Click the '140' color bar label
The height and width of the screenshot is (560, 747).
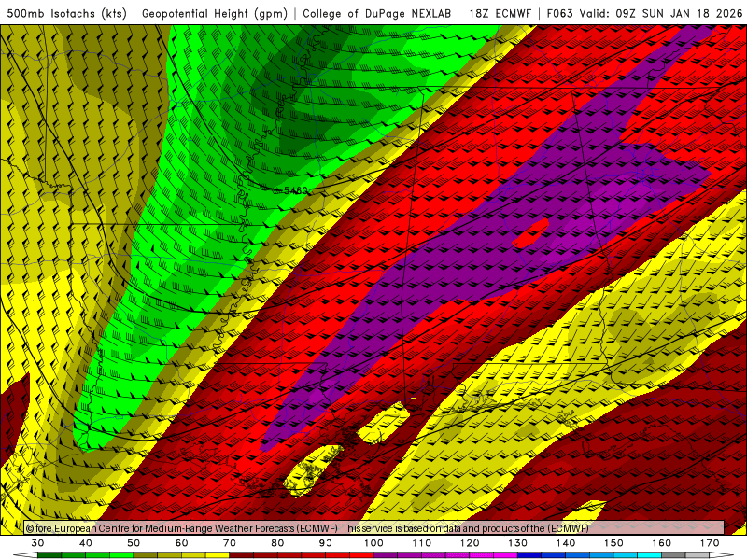566,543
